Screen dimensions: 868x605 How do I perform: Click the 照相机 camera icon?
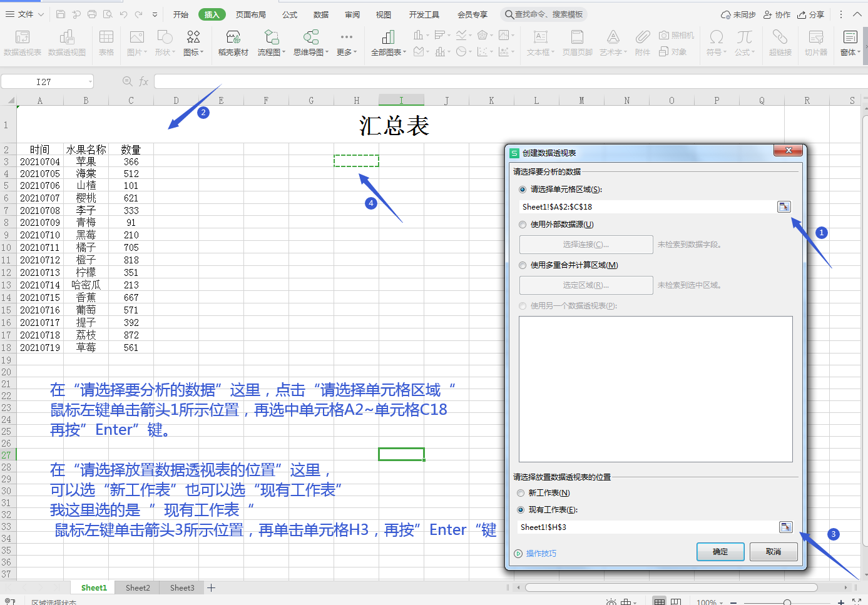click(x=677, y=36)
